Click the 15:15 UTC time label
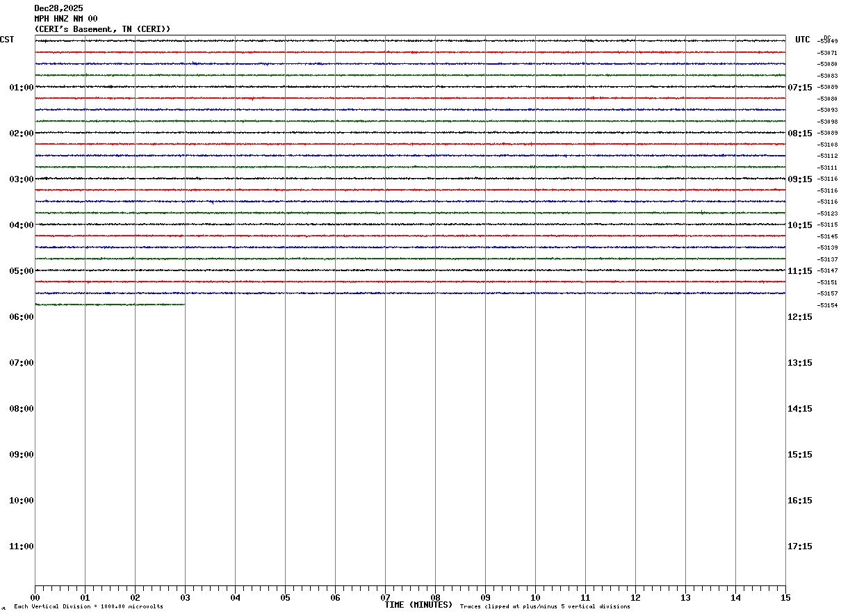Screen dimensions: 841x616 799,455
